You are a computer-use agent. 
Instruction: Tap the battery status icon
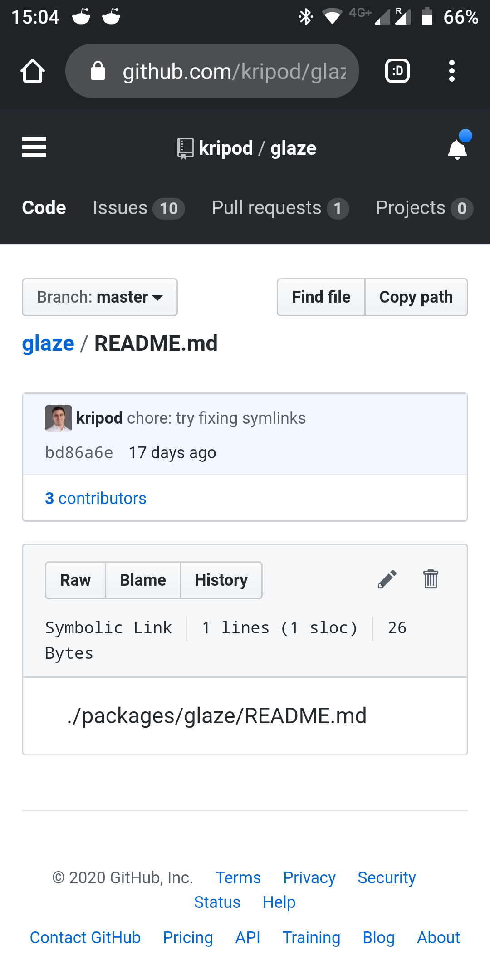[427, 16]
